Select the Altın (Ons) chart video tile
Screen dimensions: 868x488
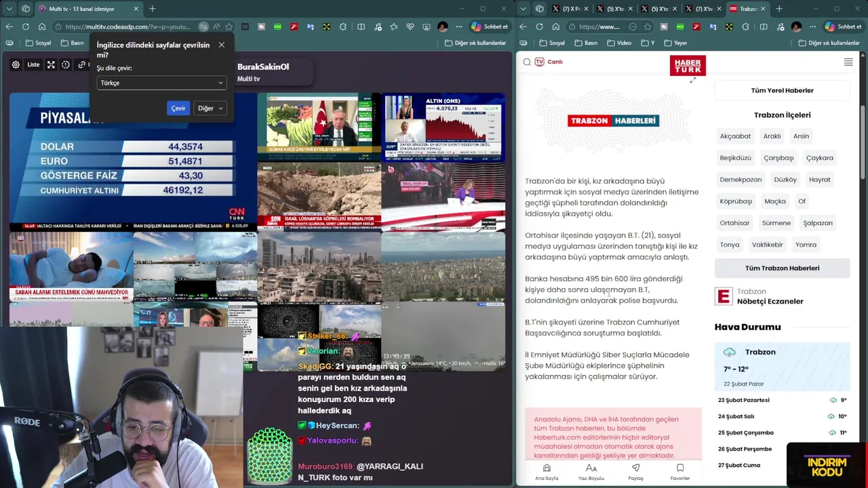tap(443, 127)
